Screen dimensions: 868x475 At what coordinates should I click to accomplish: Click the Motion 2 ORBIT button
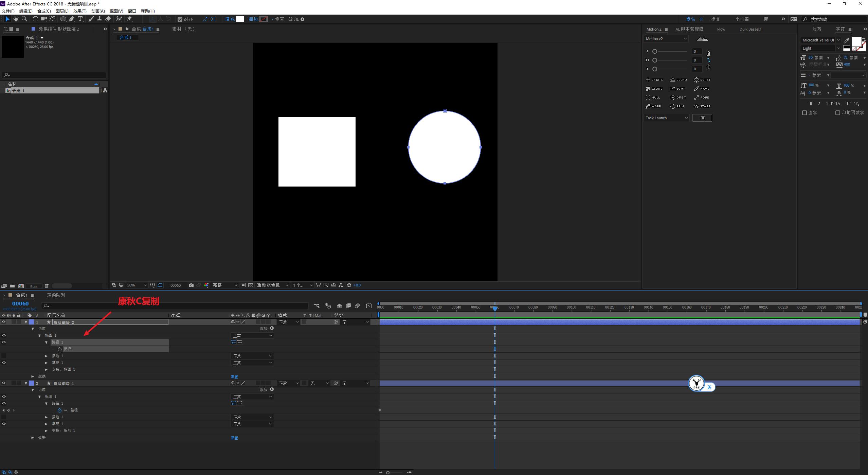coord(678,98)
